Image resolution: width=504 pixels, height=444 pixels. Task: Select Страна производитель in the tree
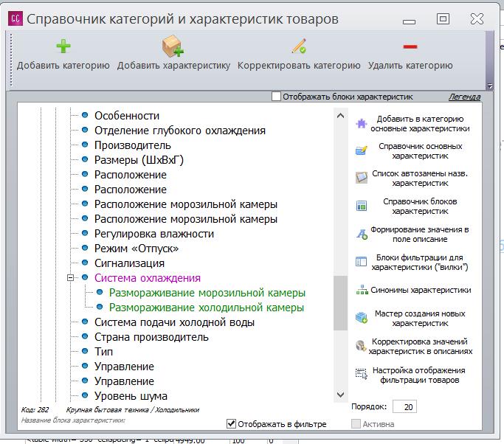click(x=151, y=337)
